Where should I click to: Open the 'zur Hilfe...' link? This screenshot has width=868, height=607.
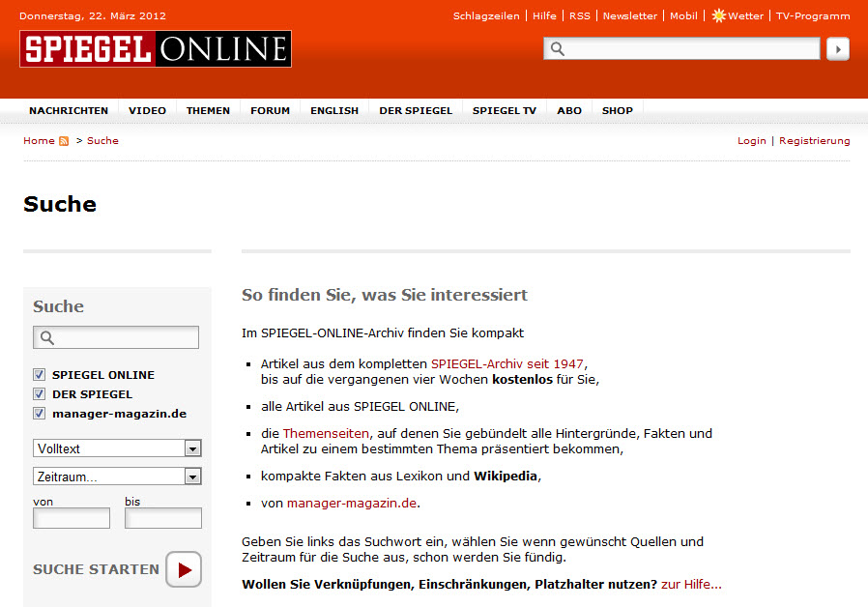[x=691, y=585]
